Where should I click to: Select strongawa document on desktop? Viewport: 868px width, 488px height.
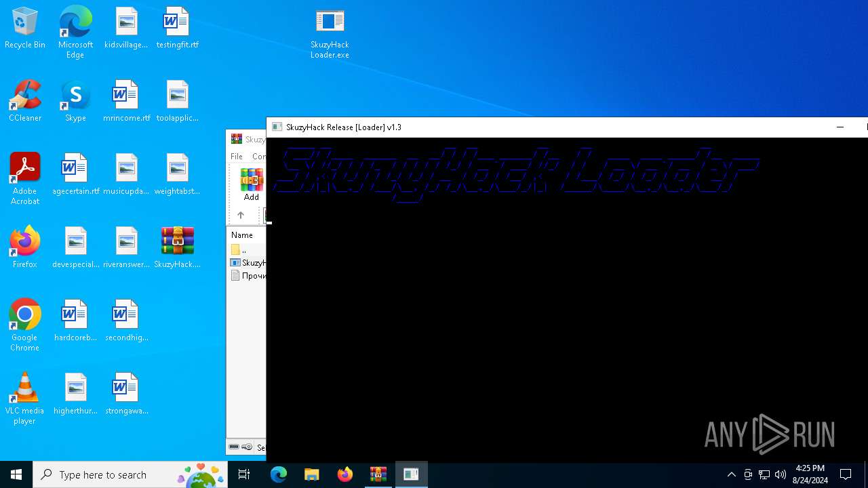126,394
